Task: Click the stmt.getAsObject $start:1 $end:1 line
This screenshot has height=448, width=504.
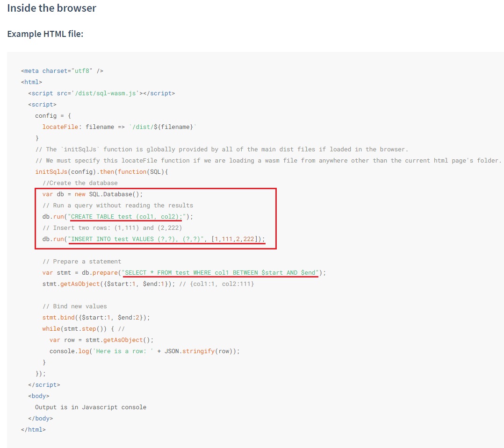Action: [x=148, y=284]
